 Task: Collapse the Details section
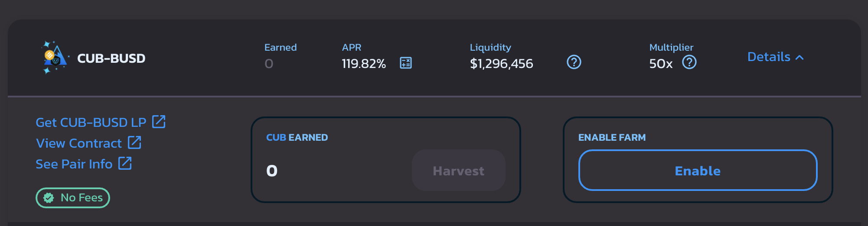[769, 57]
